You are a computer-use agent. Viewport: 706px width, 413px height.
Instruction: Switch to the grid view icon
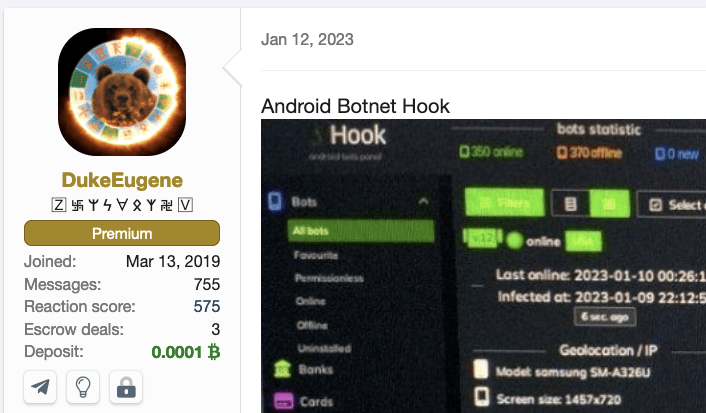609,204
